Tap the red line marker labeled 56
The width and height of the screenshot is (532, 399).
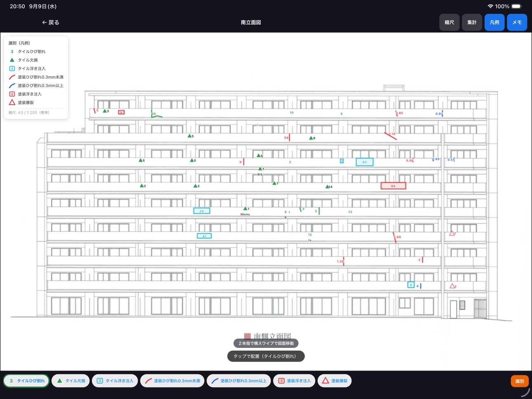(x=287, y=138)
